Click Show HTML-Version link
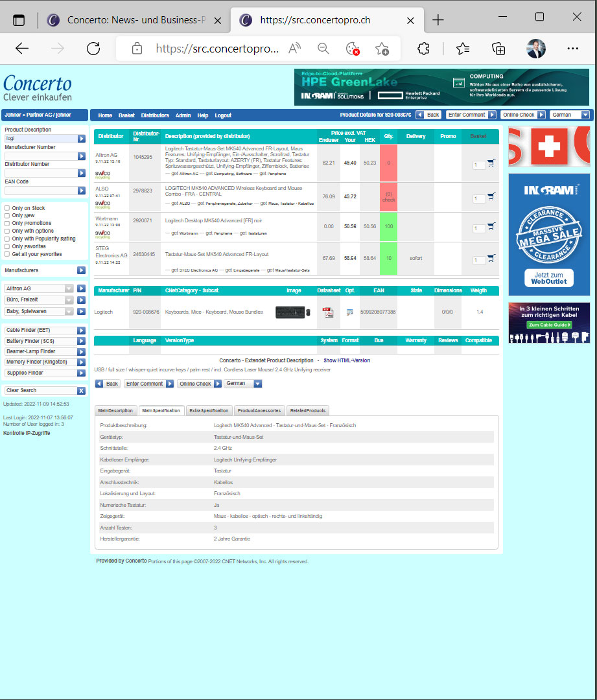 (x=347, y=361)
